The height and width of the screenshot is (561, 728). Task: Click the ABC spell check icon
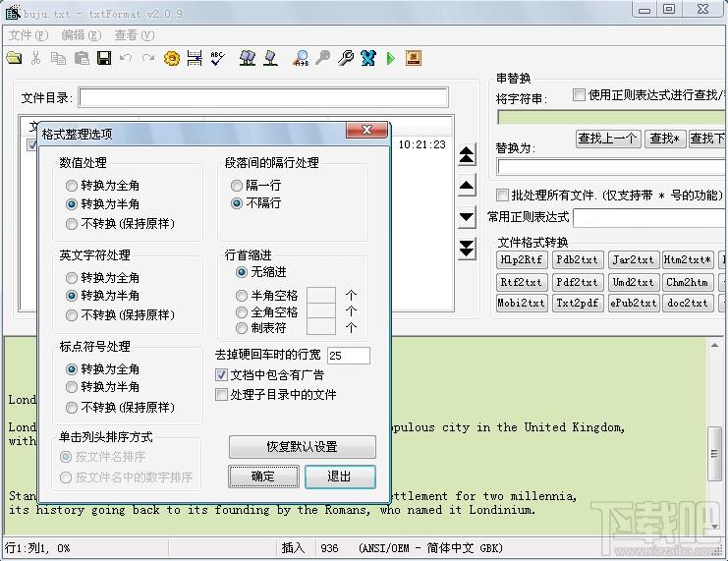217,59
